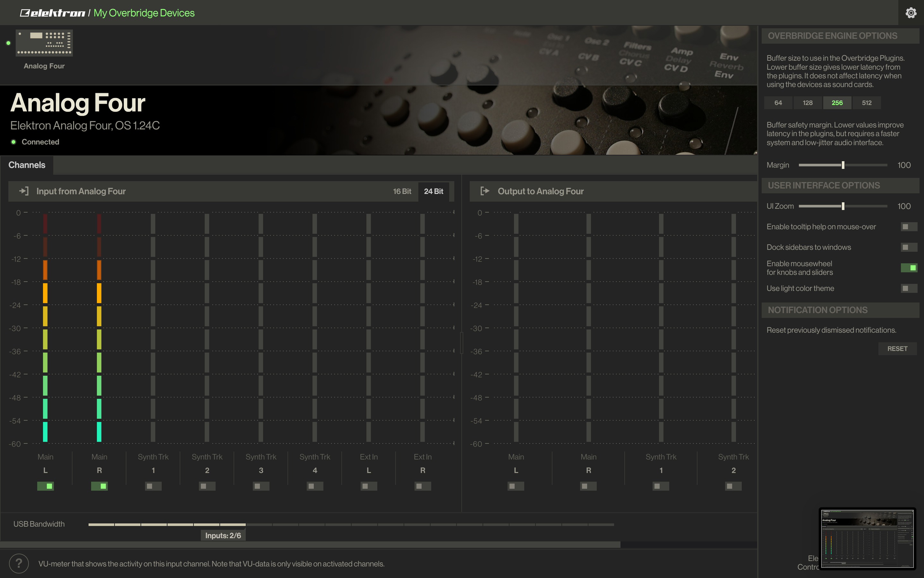Image resolution: width=924 pixels, height=578 pixels.
Task: Enable input channel Synth Trk 3
Action: point(261,486)
